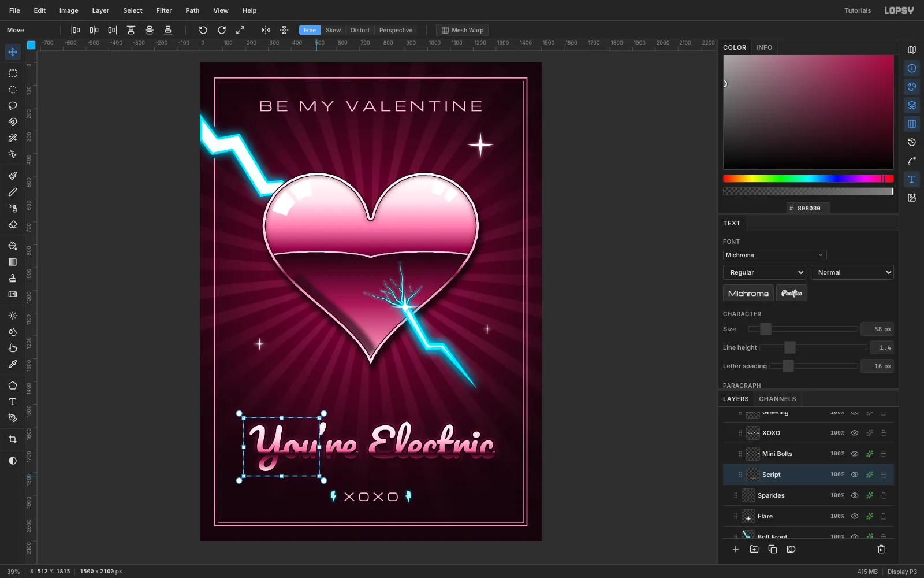
Task: Adjust the character Size slider
Action: [803, 329]
